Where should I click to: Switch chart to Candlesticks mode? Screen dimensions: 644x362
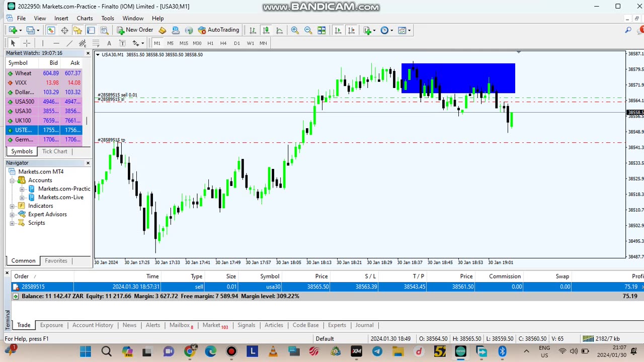point(266,30)
